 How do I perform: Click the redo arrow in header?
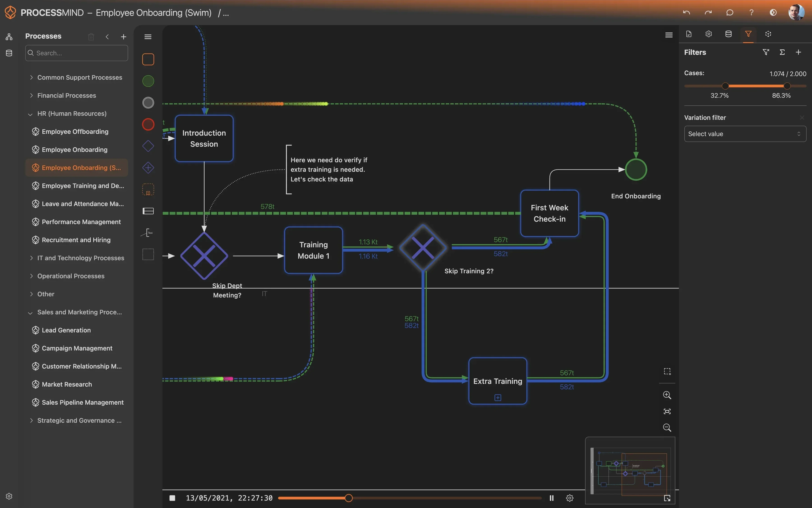(x=708, y=12)
